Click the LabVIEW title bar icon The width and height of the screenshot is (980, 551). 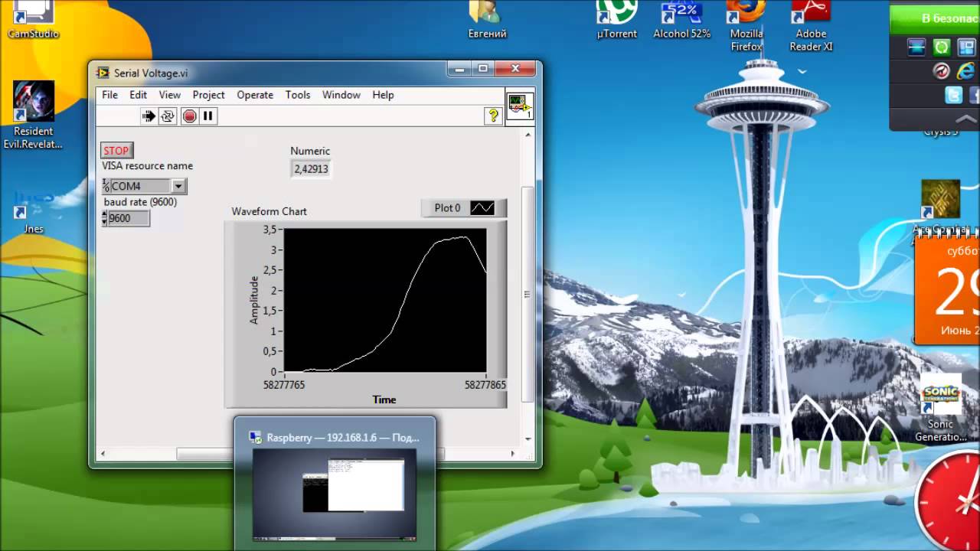click(103, 73)
